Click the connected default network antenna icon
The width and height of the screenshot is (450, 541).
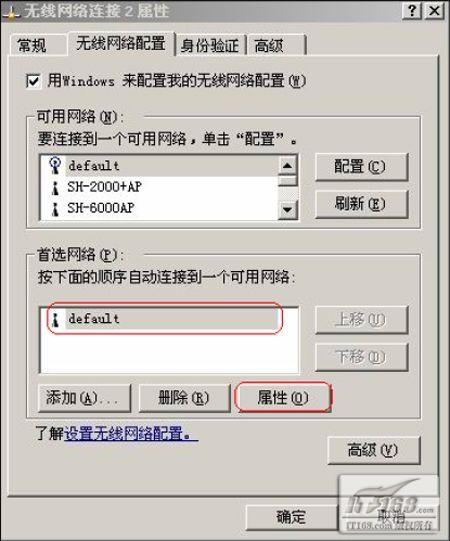(x=55, y=166)
